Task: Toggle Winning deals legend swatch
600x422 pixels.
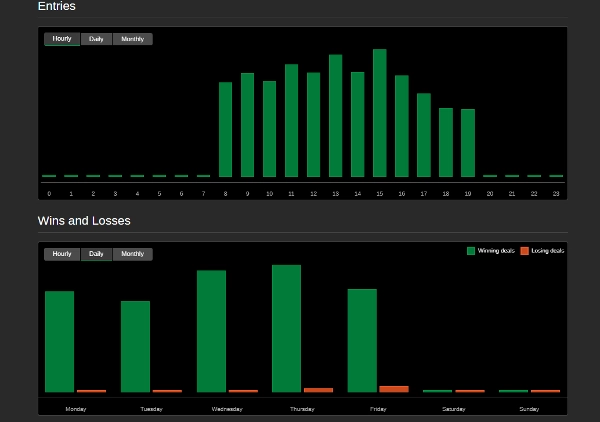Action: pyautogui.click(x=471, y=251)
